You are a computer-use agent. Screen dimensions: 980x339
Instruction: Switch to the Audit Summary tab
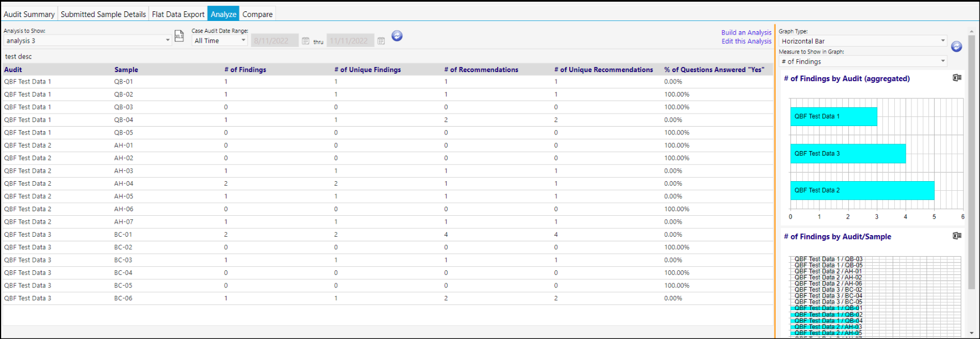click(x=29, y=14)
